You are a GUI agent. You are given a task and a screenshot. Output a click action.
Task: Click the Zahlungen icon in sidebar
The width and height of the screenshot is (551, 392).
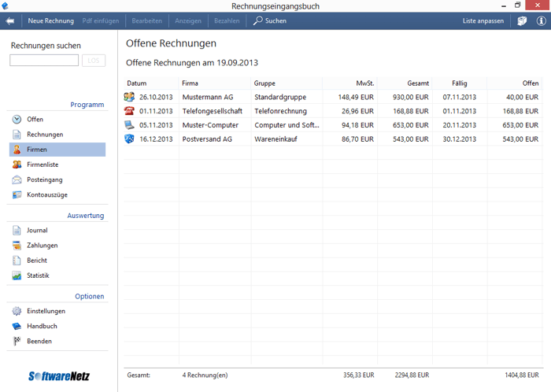tap(17, 246)
